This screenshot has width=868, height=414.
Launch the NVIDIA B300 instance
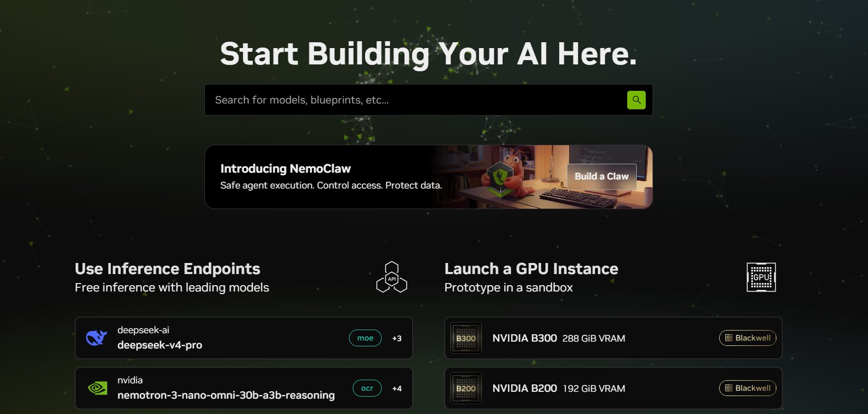click(x=614, y=338)
